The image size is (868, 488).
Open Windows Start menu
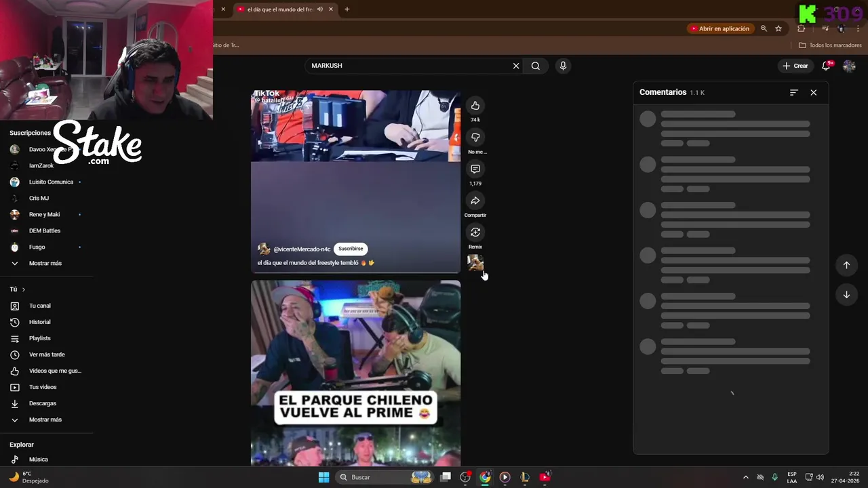pos(324,477)
